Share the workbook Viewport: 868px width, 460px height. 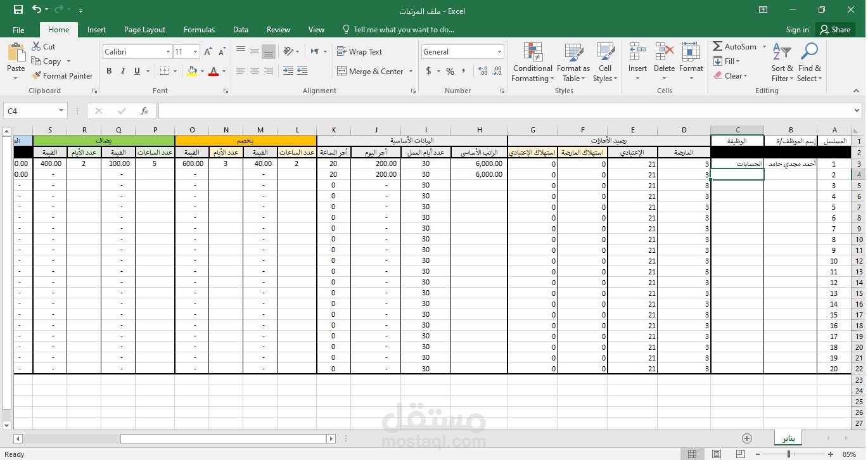tap(835, 30)
